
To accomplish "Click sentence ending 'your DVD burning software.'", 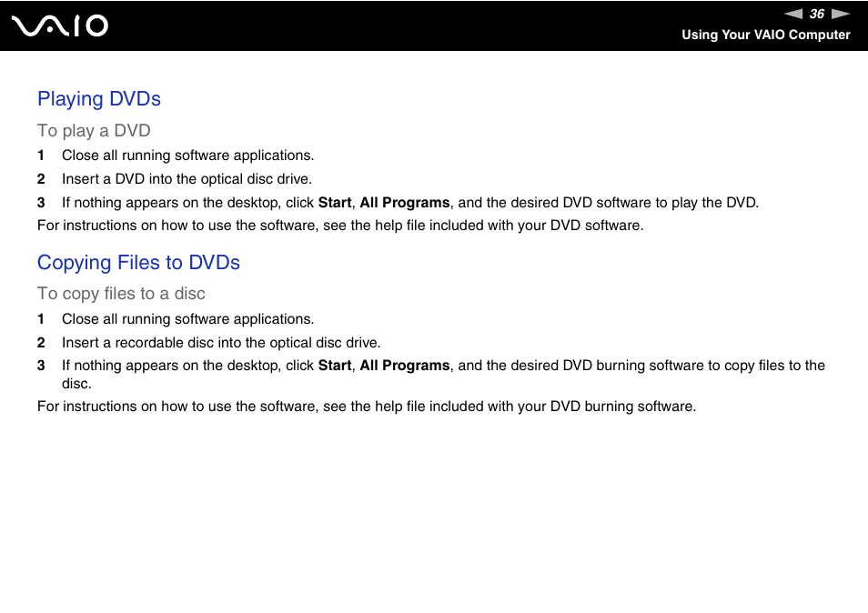I will pos(367,407).
